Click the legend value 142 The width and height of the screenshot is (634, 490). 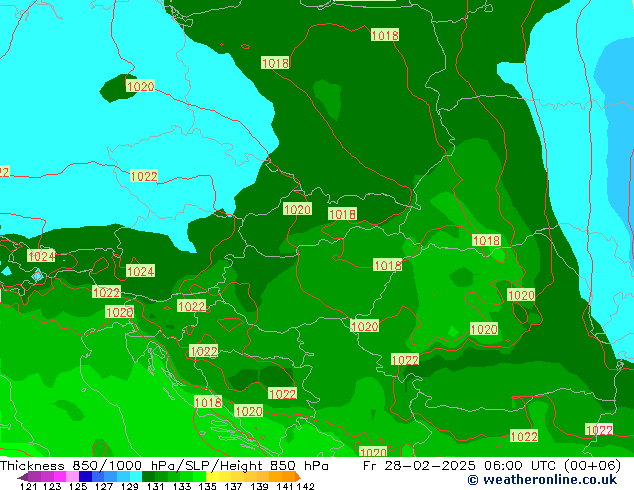tap(306, 486)
